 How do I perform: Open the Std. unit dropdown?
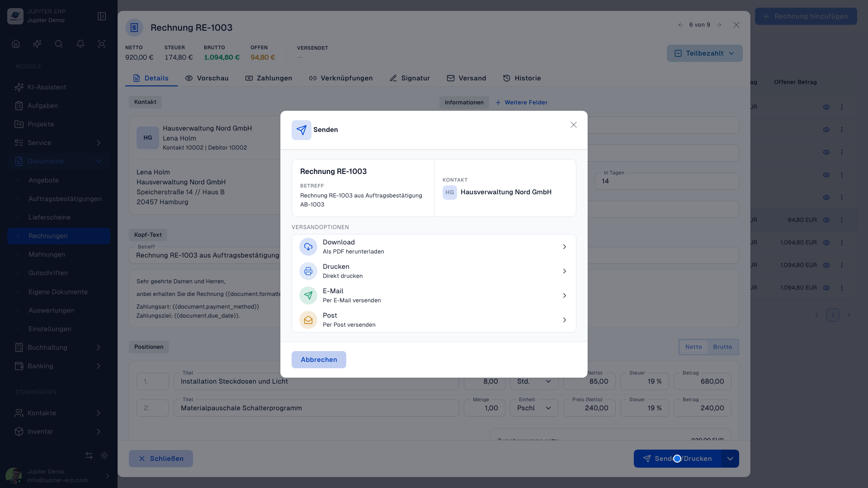click(x=534, y=381)
